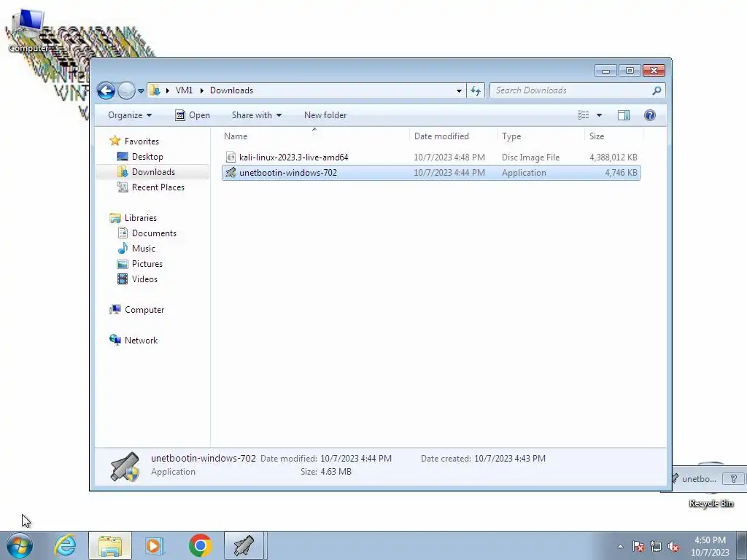Select Libraries in navigation pane

pyautogui.click(x=141, y=218)
